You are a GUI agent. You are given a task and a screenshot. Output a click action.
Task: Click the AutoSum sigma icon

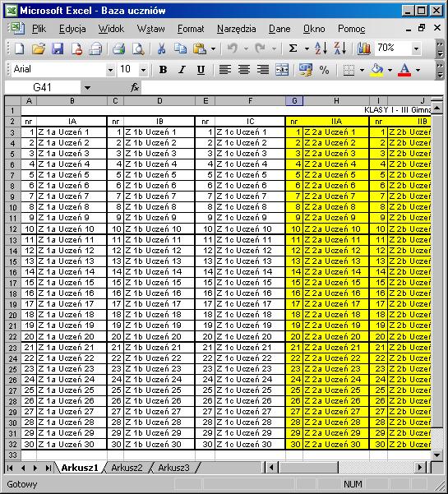coord(293,48)
